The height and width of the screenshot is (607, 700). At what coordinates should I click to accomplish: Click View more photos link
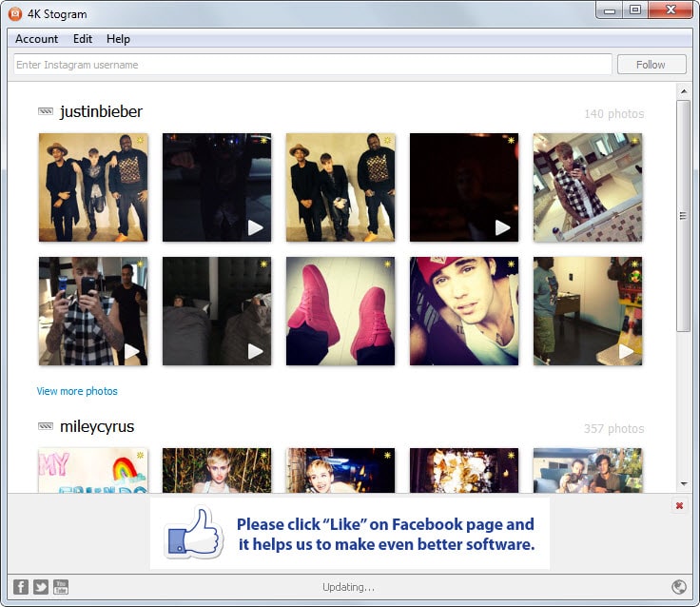point(77,391)
